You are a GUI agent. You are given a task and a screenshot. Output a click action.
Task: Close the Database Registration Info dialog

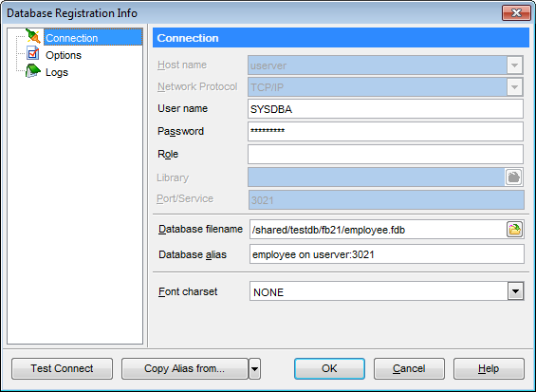(x=516, y=13)
